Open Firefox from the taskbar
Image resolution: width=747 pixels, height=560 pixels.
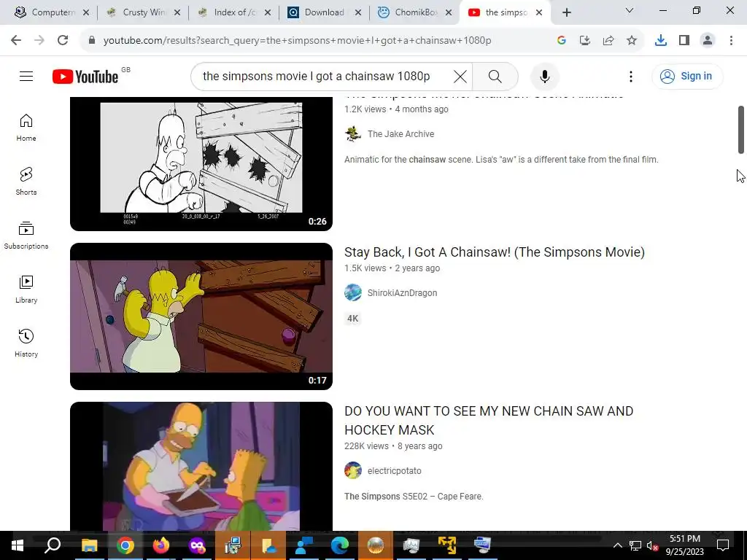(161, 545)
